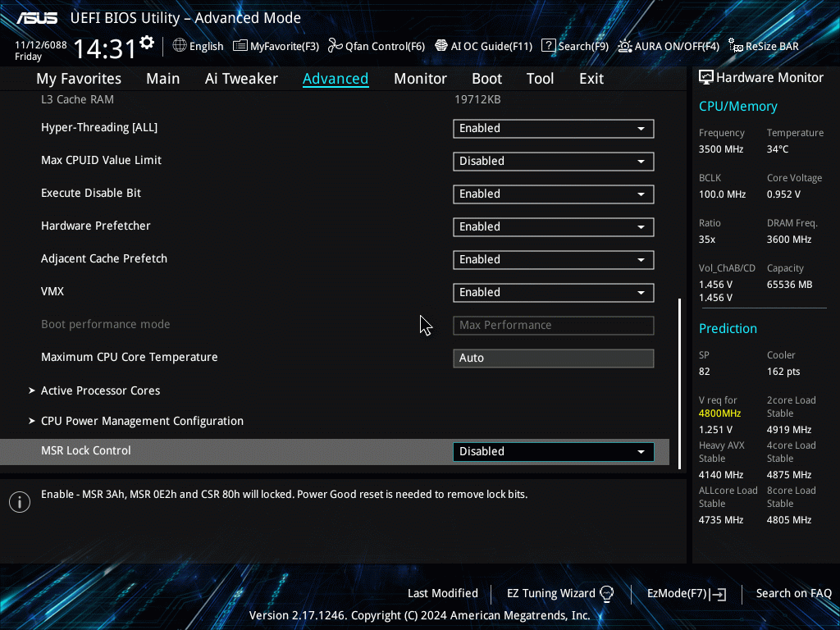Screen dimensions: 840x630
Task: Click the EZ Tuning Wizard lightbulb
Action: click(x=607, y=593)
